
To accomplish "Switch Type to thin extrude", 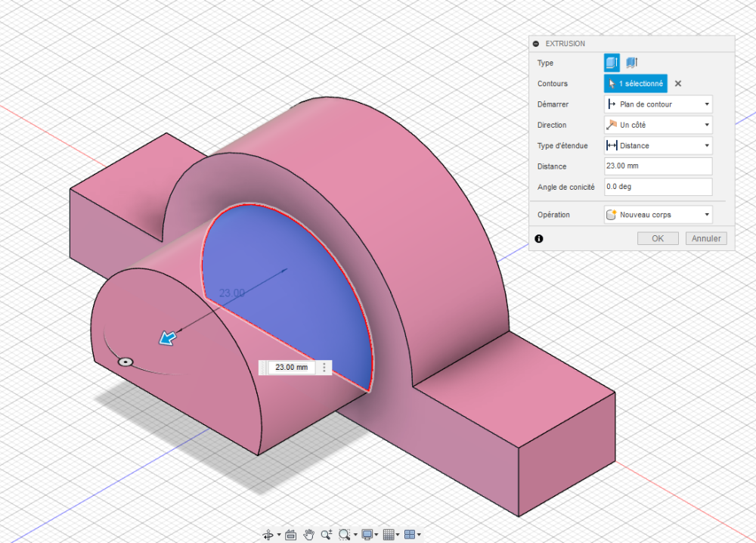I will (631, 64).
